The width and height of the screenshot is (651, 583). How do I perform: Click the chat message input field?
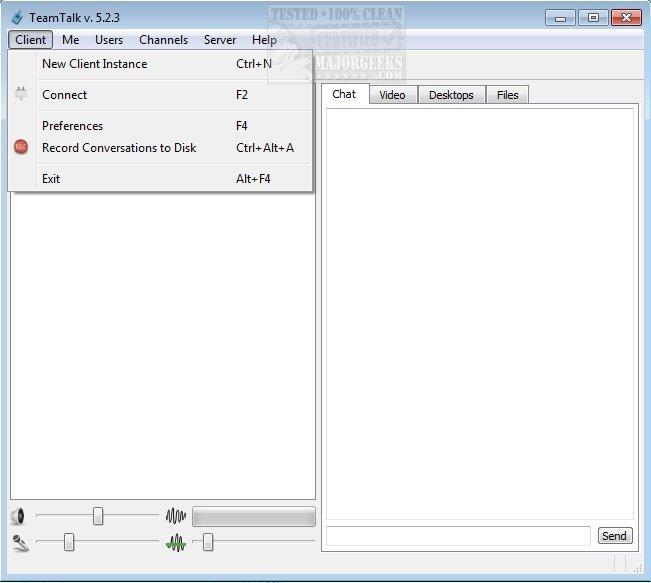pyautogui.click(x=458, y=536)
